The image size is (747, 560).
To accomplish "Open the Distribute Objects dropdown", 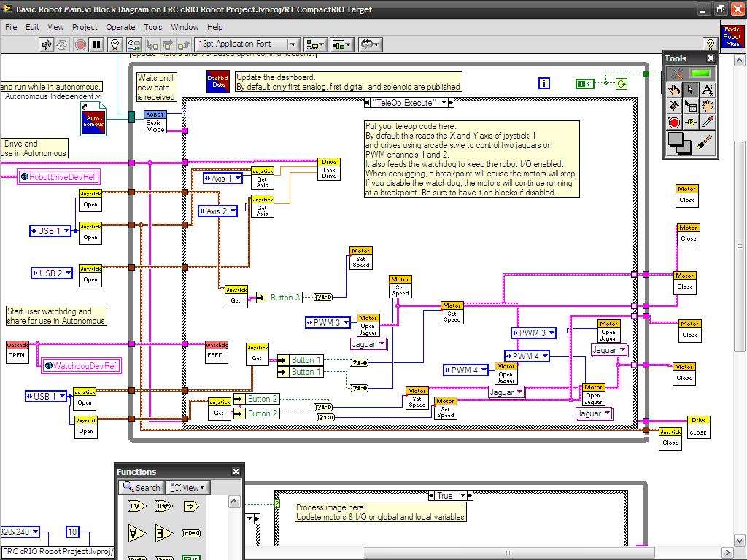I will (341, 44).
